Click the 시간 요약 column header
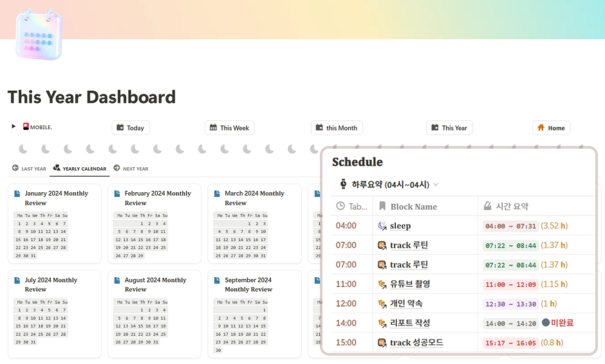 536,206
